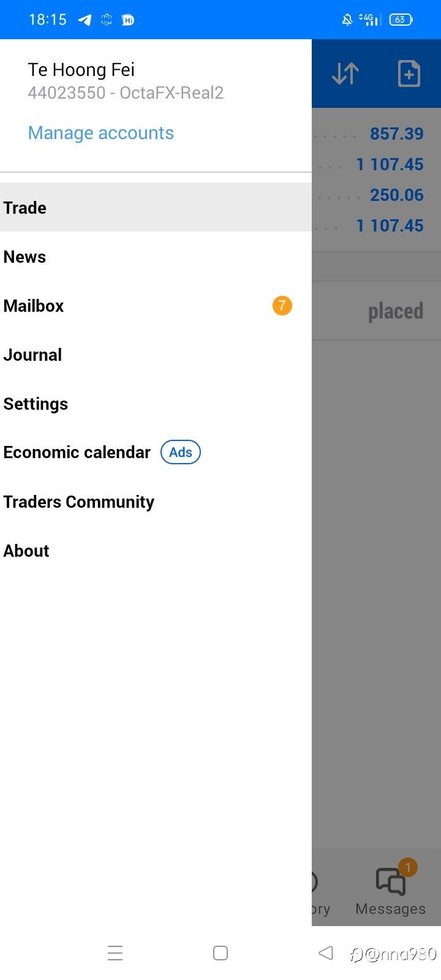Tap the Android home square button
The image size is (441, 980).
pos(221,953)
